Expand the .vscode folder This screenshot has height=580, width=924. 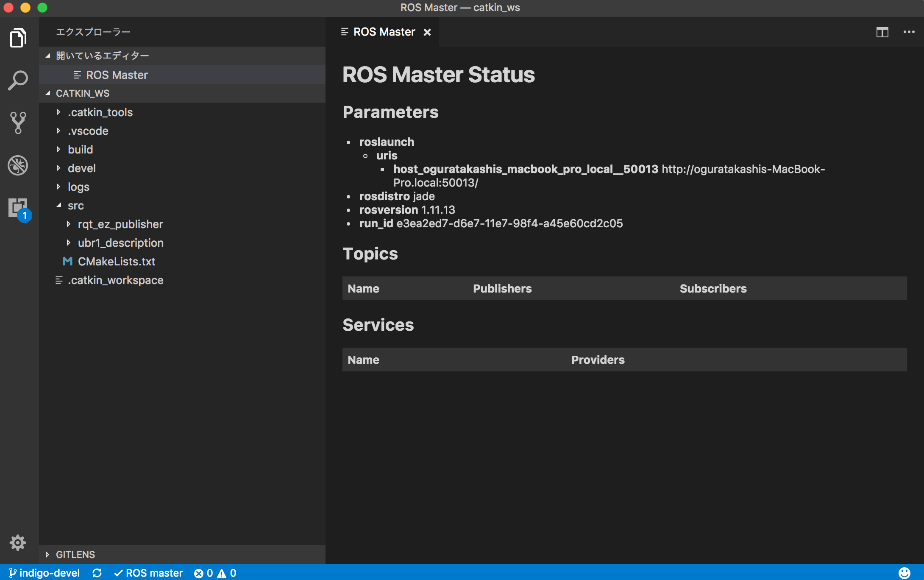tap(182, 131)
